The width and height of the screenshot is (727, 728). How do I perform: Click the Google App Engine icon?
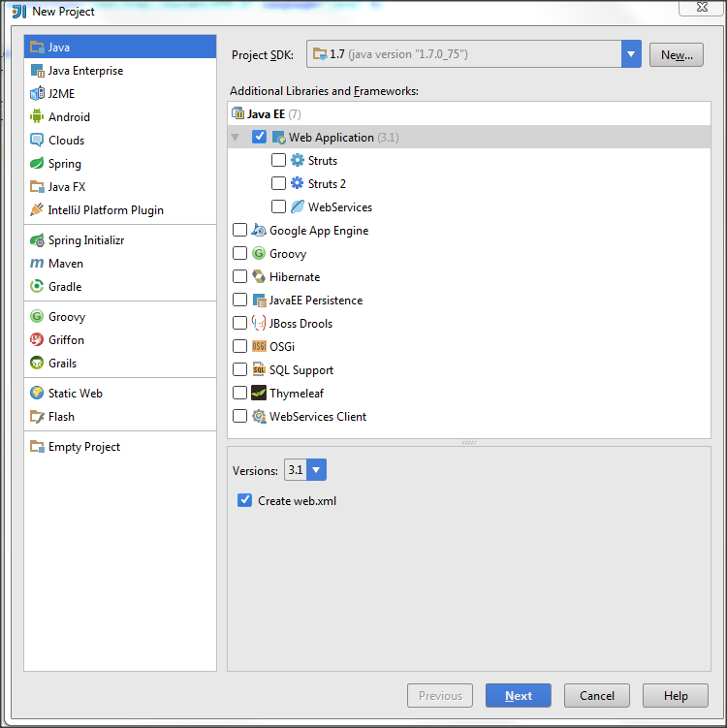coord(259,231)
